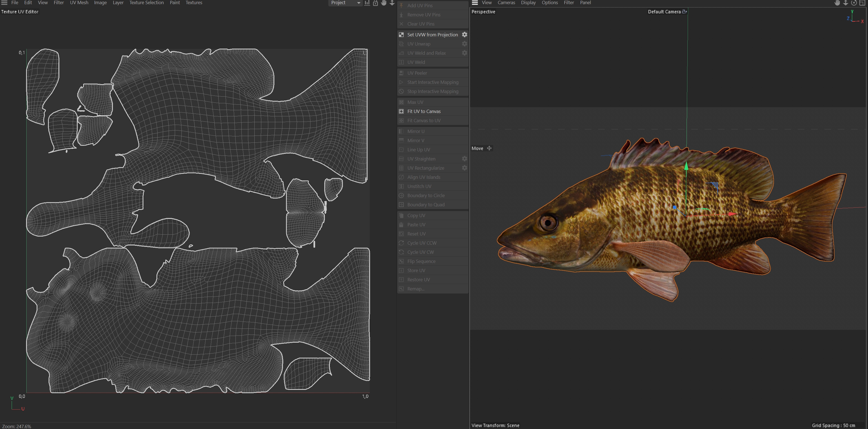Viewport: 868px width, 429px height.
Task: Open the UV Mesh menu
Action: 79,3
